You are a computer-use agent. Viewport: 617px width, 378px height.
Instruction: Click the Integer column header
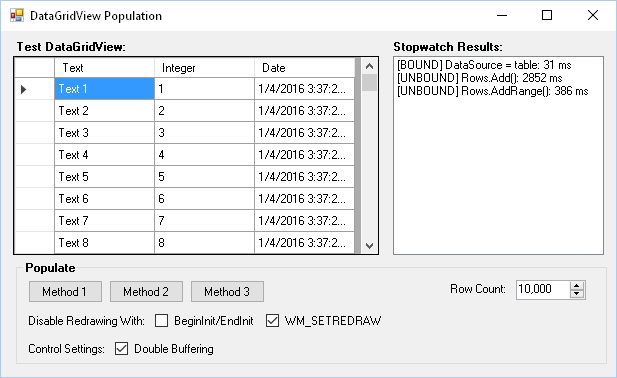click(x=204, y=68)
